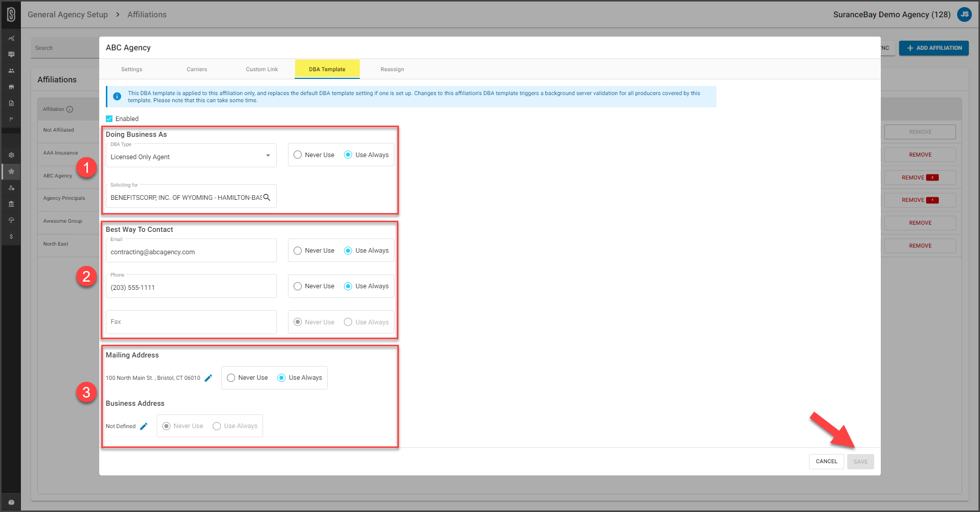980x512 pixels.
Task: Click the Add Affiliation button
Action: [934, 48]
